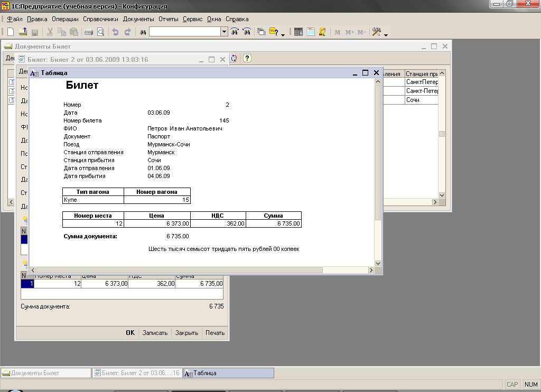
Task: Open the Calendar toolbar icon
Action: point(311,32)
